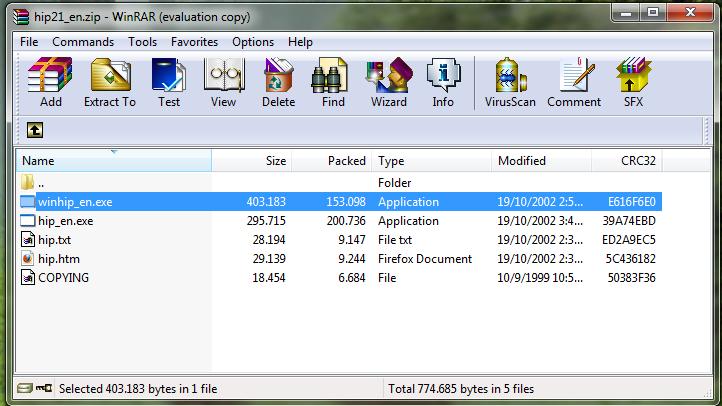Open the Favorites menu
The width and height of the screenshot is (722, 406).
coord(194,42)
